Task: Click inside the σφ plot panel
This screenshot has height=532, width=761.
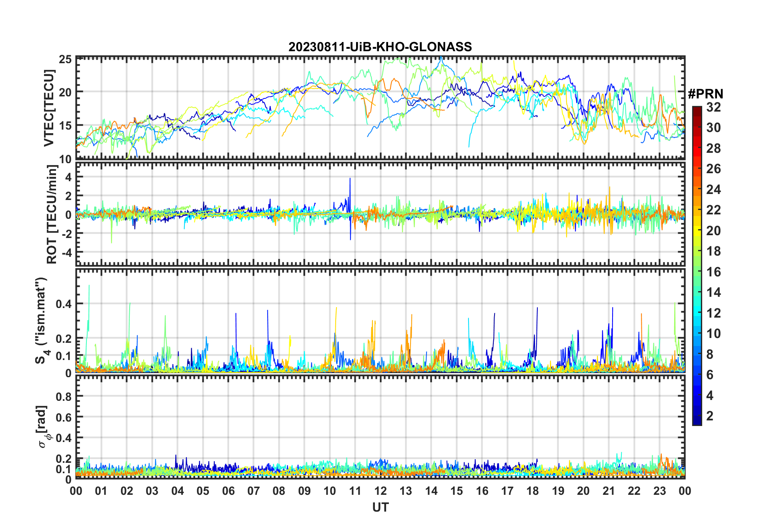Action: pos(380,427)
